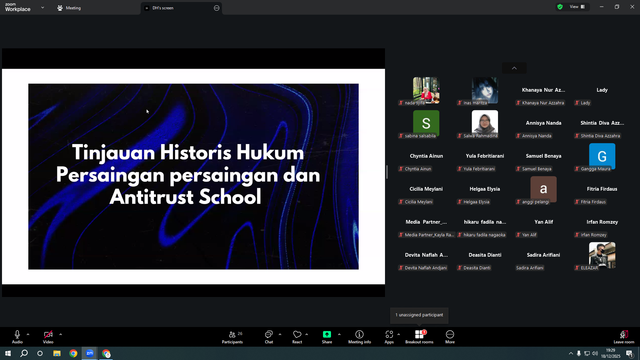Image resolution: width=640 pixels, height=360 pixels.
Task: Click the Lady participant tile
Action: tap(602, 92)
